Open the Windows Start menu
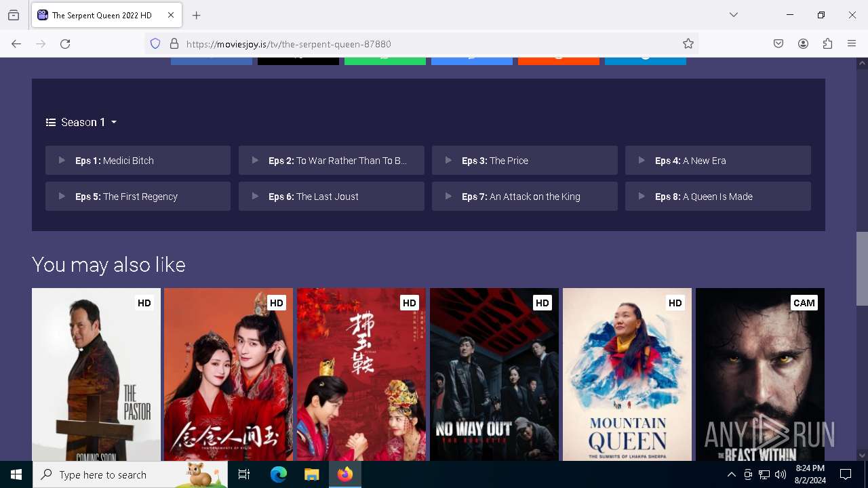The height and width of the screenshot is (488, 868). click(16, 474)
